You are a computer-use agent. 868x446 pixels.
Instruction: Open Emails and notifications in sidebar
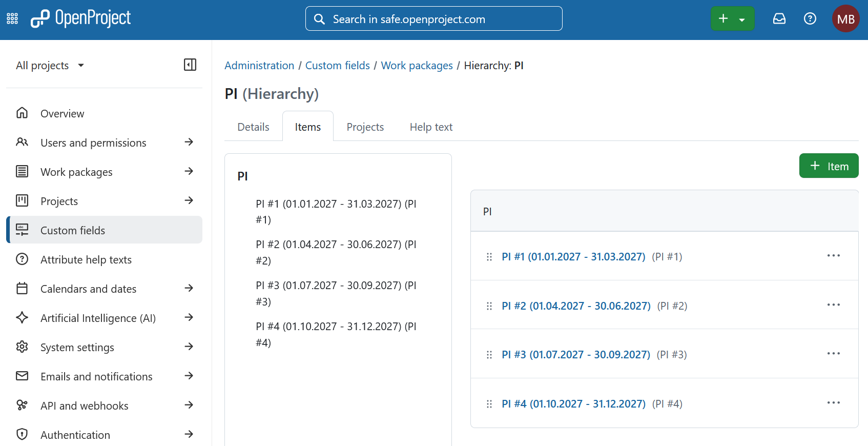click(105, 376)
